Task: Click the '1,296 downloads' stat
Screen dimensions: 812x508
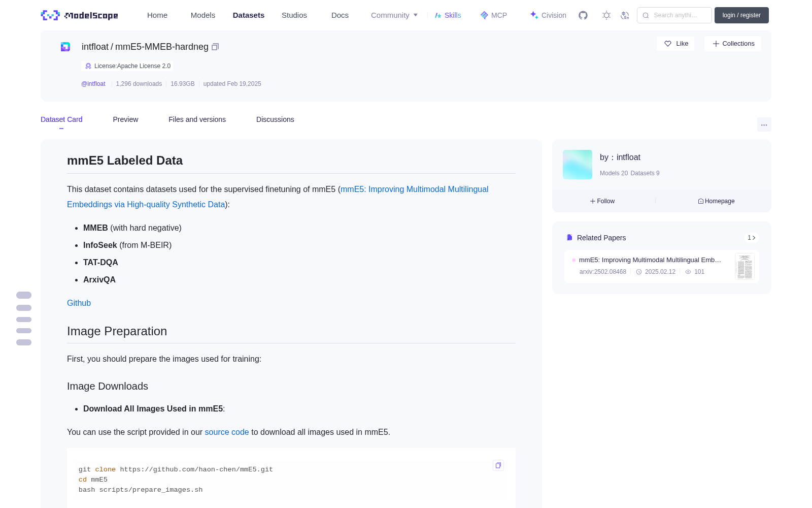Action: pyautogui.click(x=139, y=84)
